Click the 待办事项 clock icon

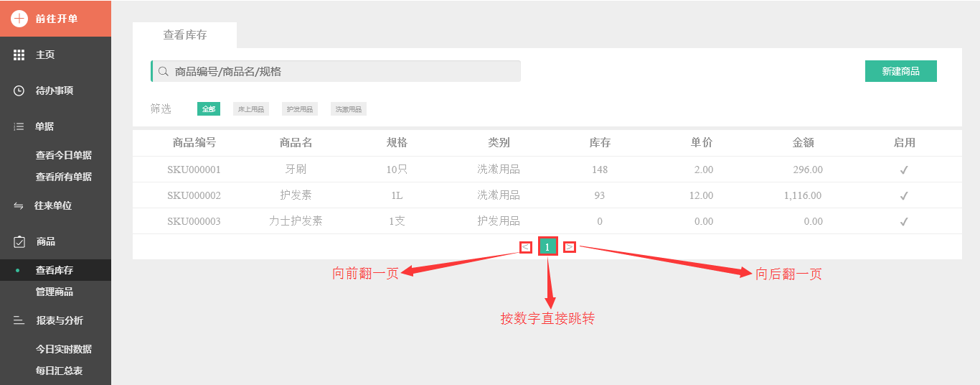pos(19,91)
